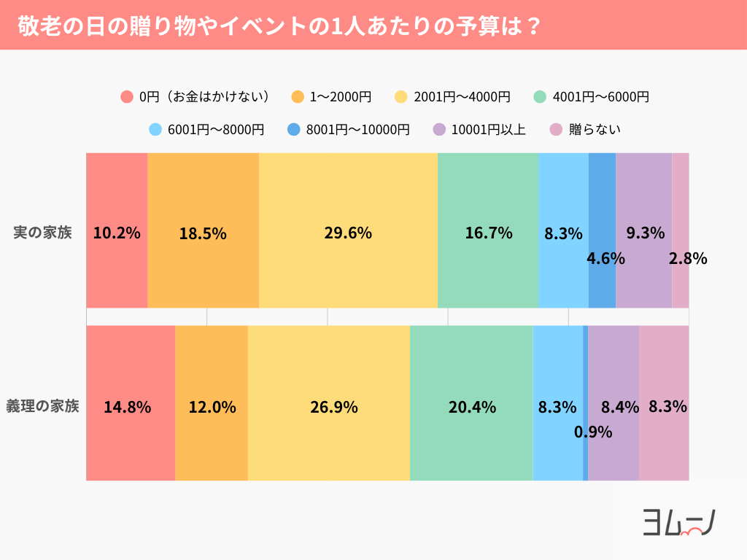Click the red 0円 legend dot
Screen dimensions: 747x560
tap(127, 96)
